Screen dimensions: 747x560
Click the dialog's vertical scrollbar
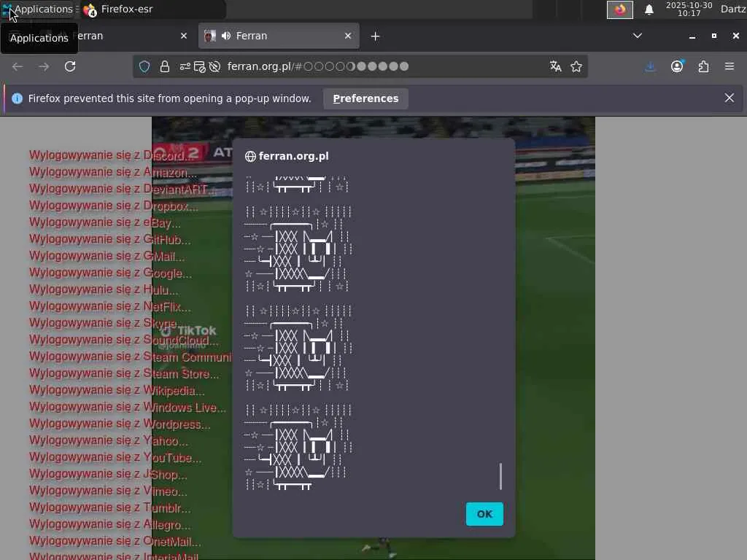[500, 475]
